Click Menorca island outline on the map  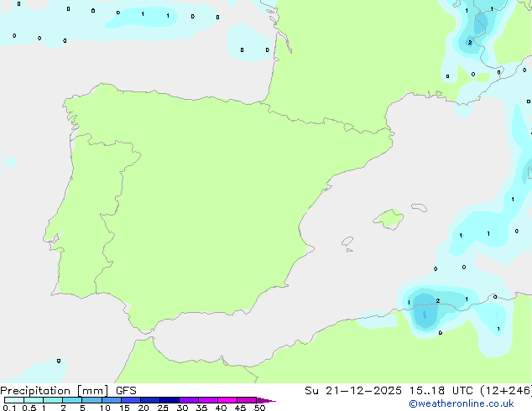coord(419,207)
